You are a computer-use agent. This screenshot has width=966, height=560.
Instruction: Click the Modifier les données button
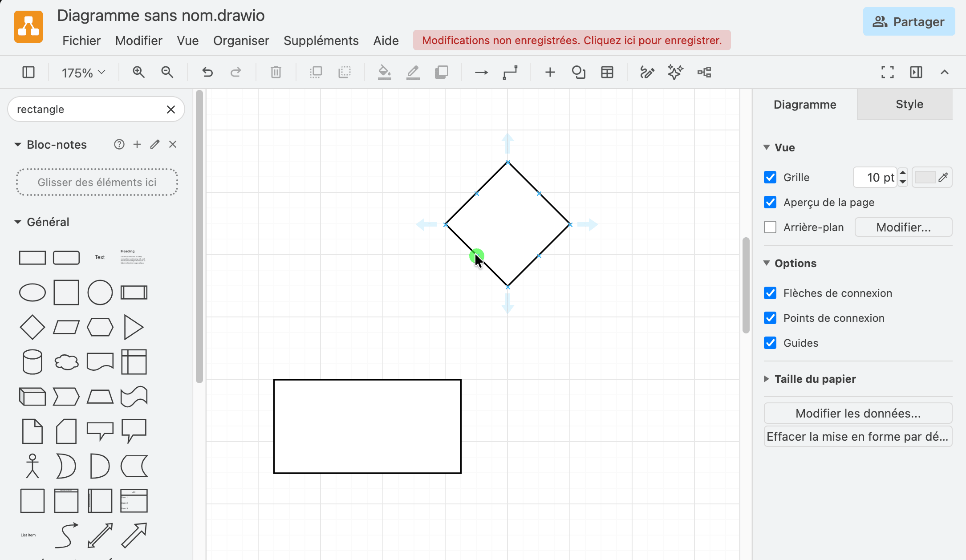858,413
